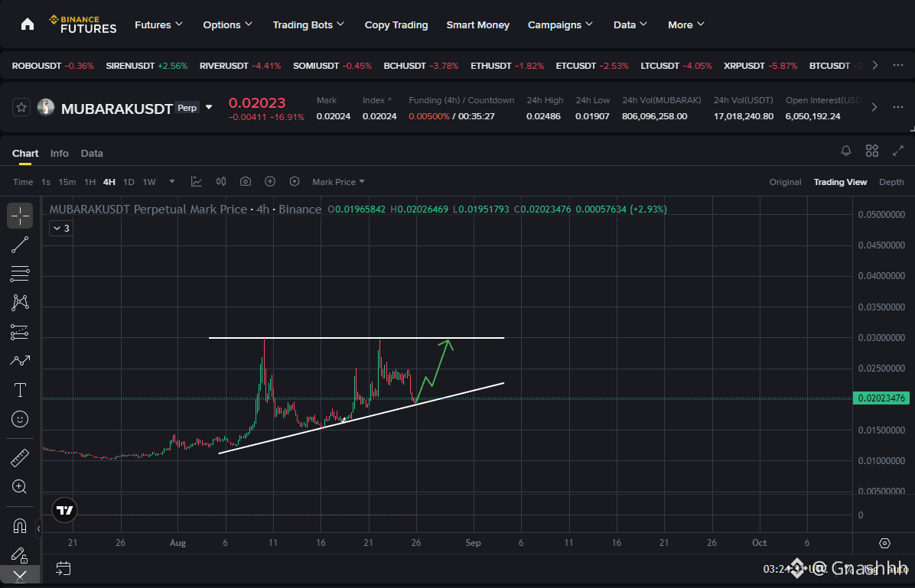Viewport: 915px width, 588px height.
Task: Open Smart Money page
Action: pyautogui.click(x=478, y=24)
